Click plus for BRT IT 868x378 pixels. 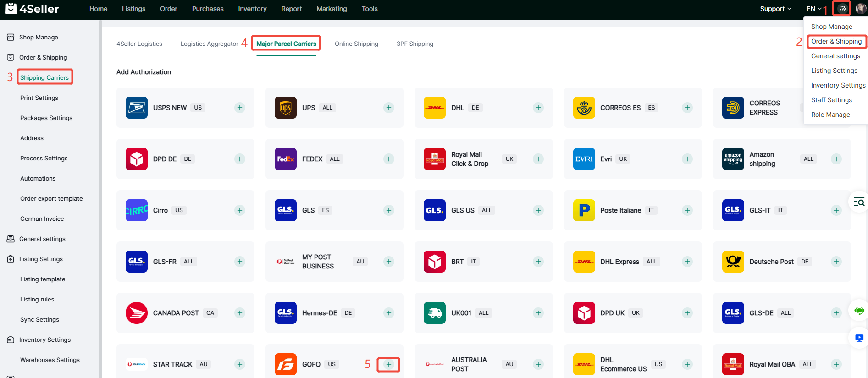coord(538,262)
